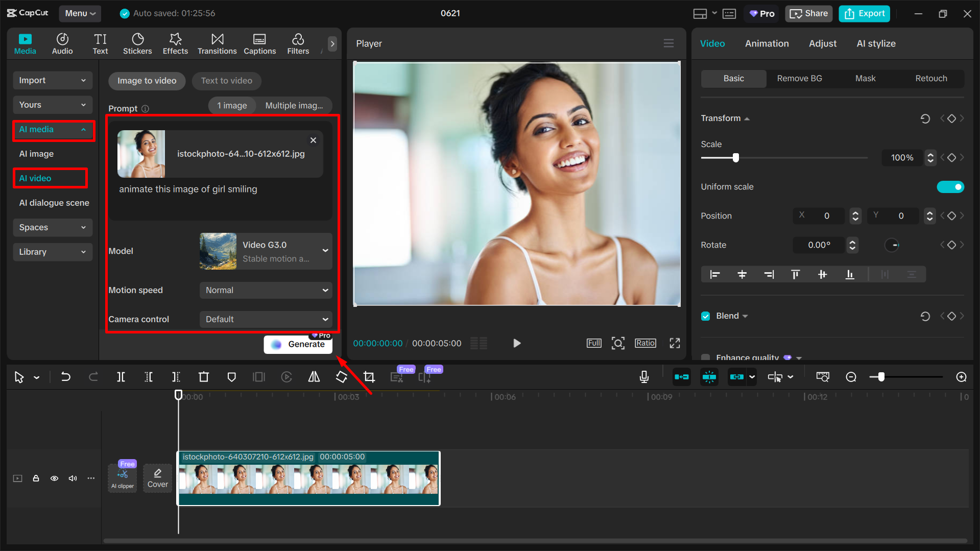Click the Mirror flip icon

pyautogui.click(x=314, y=377)
